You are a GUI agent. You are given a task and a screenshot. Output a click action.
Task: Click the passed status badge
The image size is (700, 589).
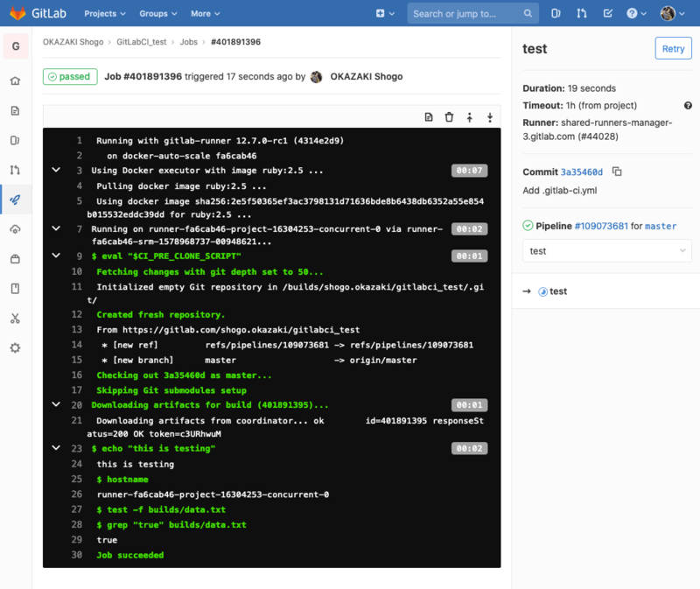click(70, 76)
